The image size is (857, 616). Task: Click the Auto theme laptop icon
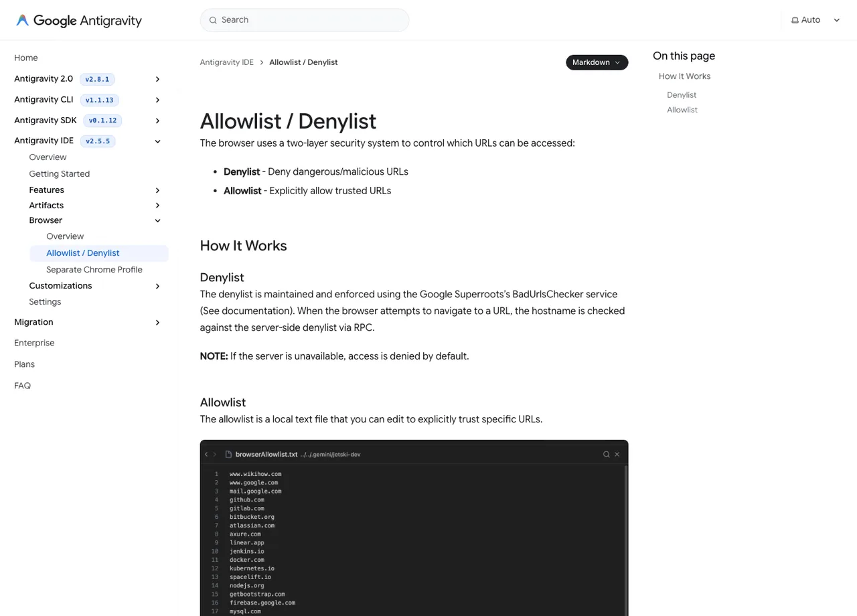795,20
